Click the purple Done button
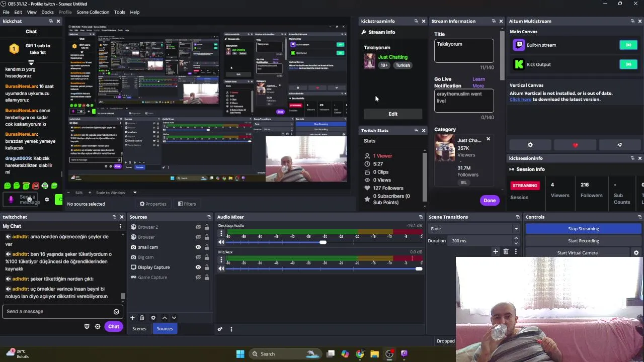The height and width of the screenshot is (362, 644). (x=490, y=201)
